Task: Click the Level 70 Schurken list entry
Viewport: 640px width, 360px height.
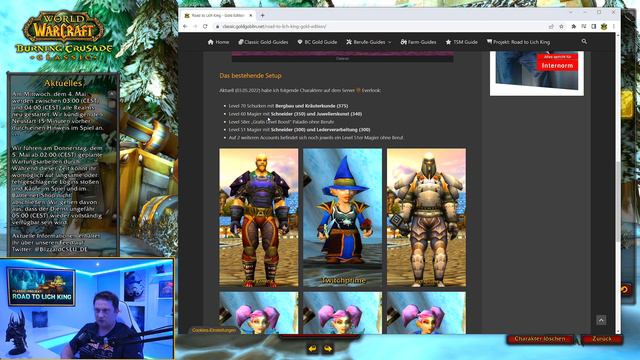Action: click(288, 106)
